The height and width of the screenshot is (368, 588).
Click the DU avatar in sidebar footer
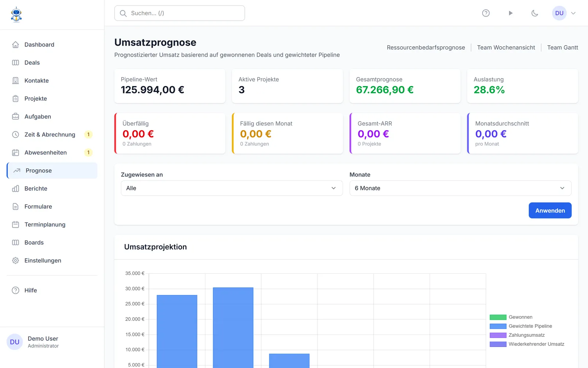[15, 342]
